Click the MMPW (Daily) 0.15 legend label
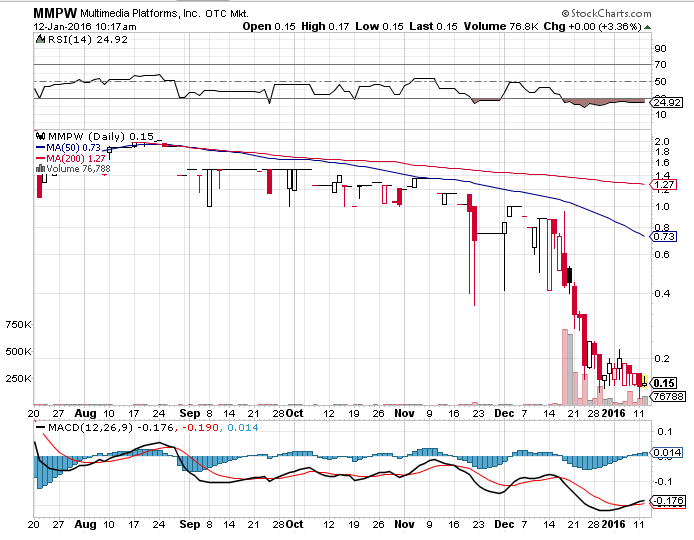The height and width of the screenshot is (540, 694). pyautogui.click(x=101, y=136)
